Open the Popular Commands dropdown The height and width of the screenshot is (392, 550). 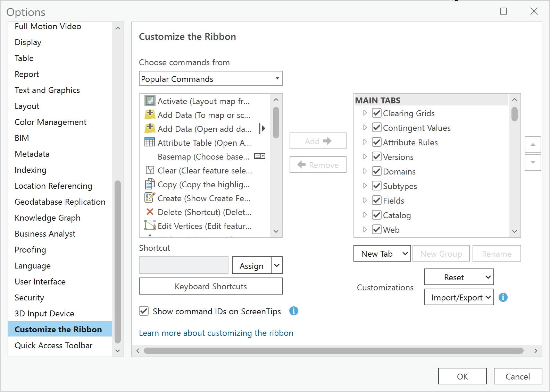[210, 79]
